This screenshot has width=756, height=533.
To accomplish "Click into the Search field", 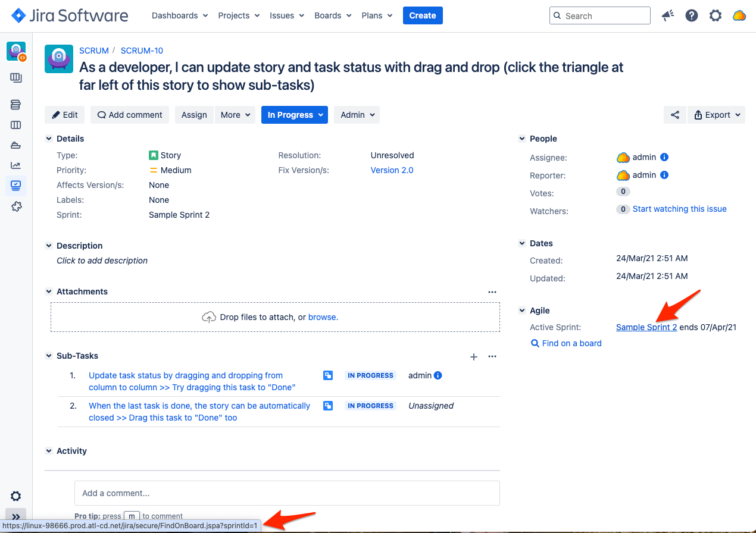I will click(x=599, y=15).
